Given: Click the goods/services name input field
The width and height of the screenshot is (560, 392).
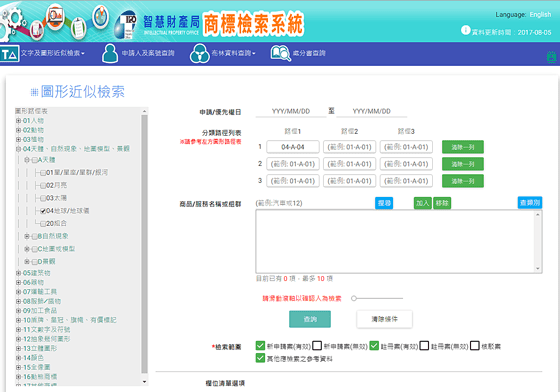Looking at the screenshot, I should click(x=314, y=203).
